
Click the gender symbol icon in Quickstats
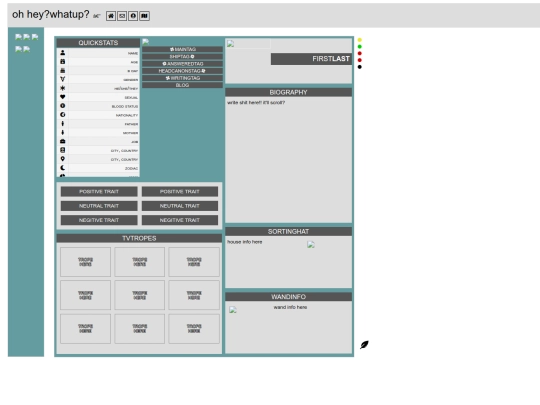pyautogui.click(x=63, y=79)
